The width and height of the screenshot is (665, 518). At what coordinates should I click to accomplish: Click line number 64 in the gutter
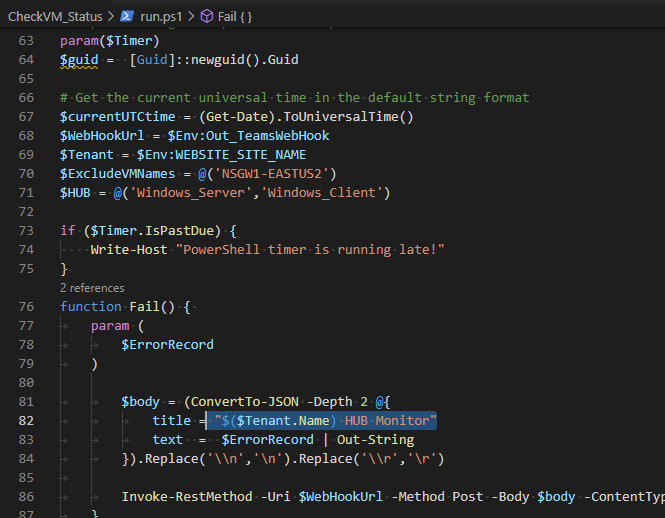click(25, 60)
